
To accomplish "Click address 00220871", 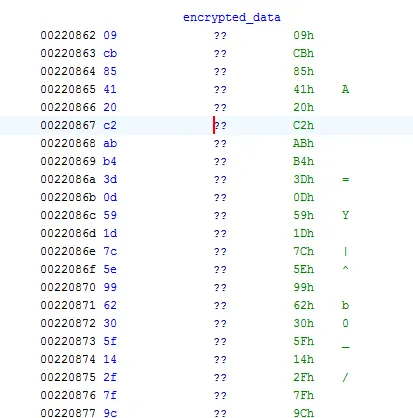I will pyautogui.click(x=68, y=305).
